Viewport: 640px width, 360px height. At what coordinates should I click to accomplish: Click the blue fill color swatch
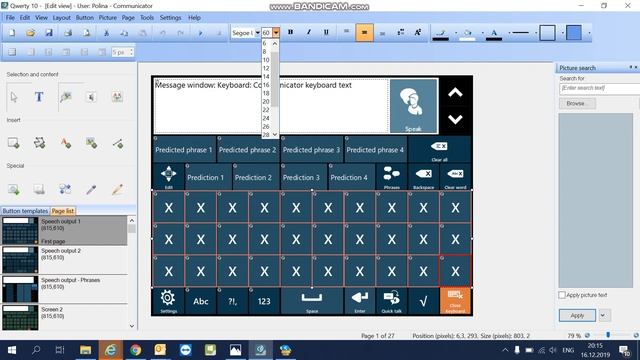point(573,33)
